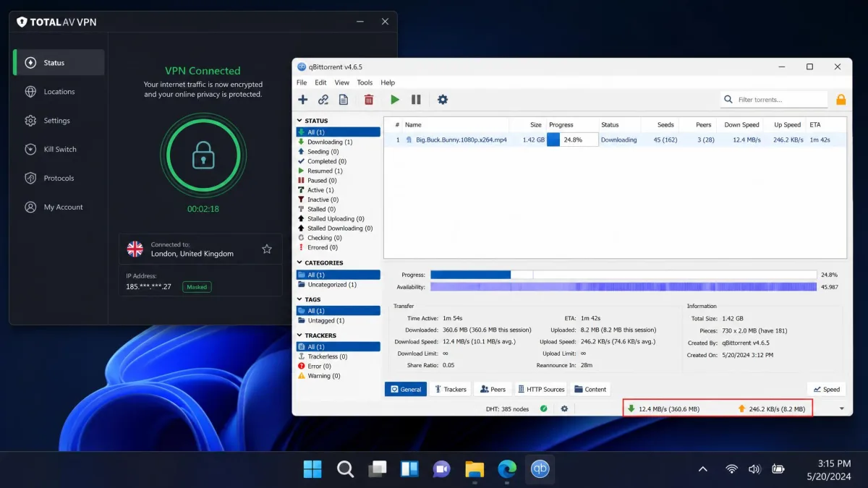Open Kill Switch in TotalAV VPN

(x=59, y=149)
